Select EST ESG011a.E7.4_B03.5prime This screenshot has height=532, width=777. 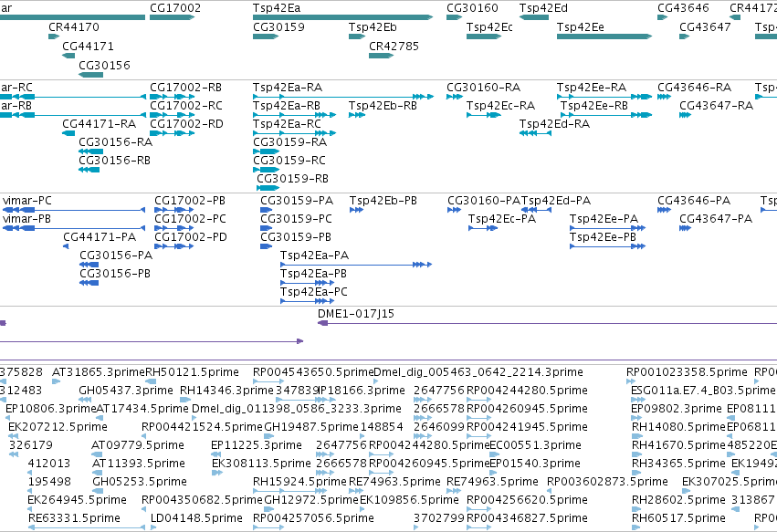click(638, 400)
